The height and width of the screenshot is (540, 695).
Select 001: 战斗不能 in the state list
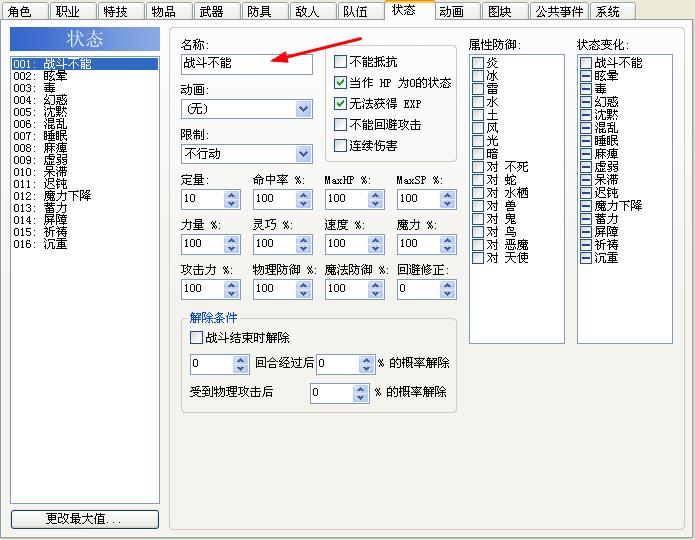85,64
